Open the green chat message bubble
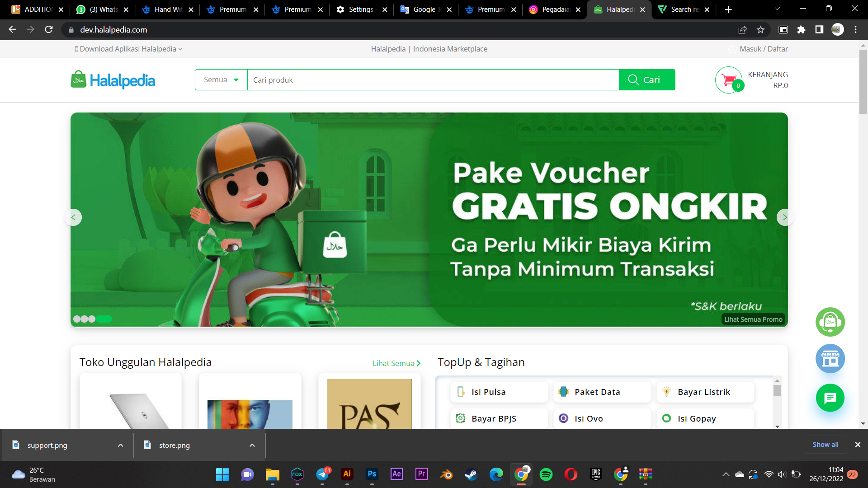868x488 pixels. (x=830, y=398)
